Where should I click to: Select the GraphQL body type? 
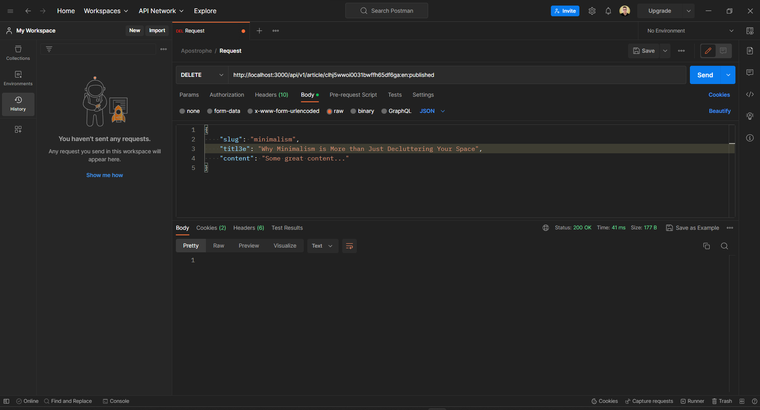click(396, 111)
